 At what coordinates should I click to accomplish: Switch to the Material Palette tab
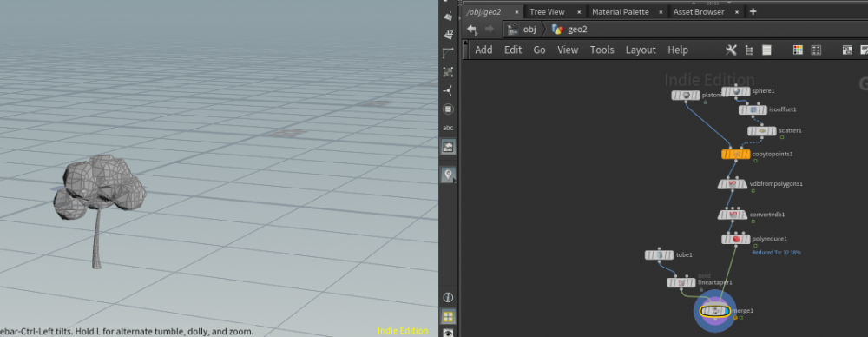(x=620, y=11)
